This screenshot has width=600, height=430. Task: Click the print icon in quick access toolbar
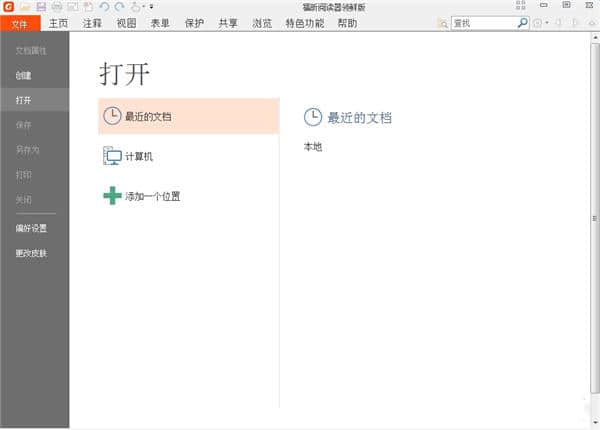click(x=56, y=6)
